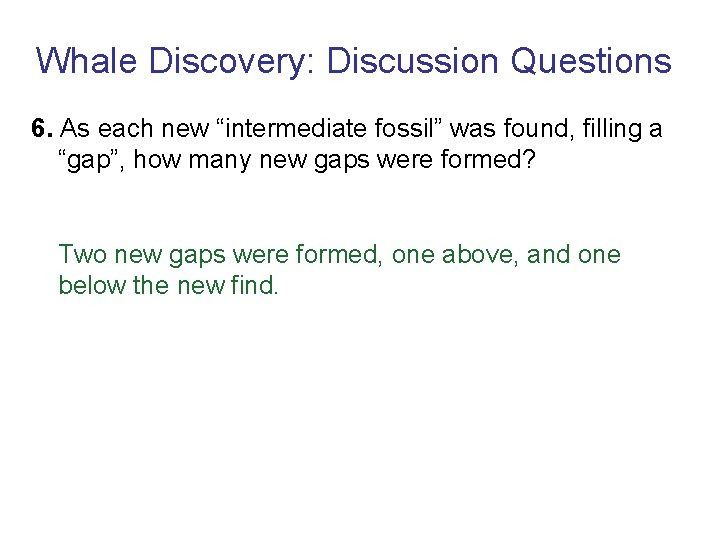720x540 pixels.
Task: Click the word 'find.' ending the answer
Action: [253, 285]
